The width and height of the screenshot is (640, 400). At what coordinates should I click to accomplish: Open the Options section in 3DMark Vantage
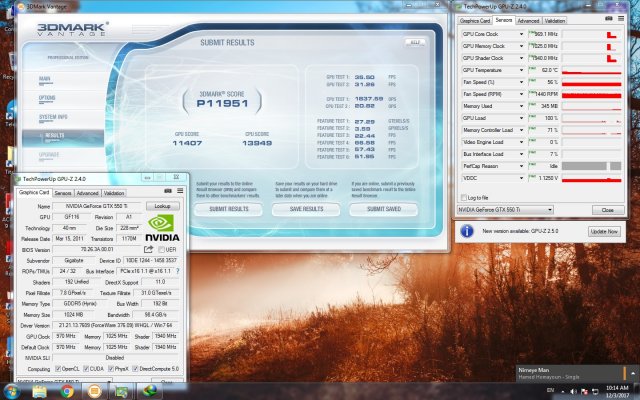48,97
